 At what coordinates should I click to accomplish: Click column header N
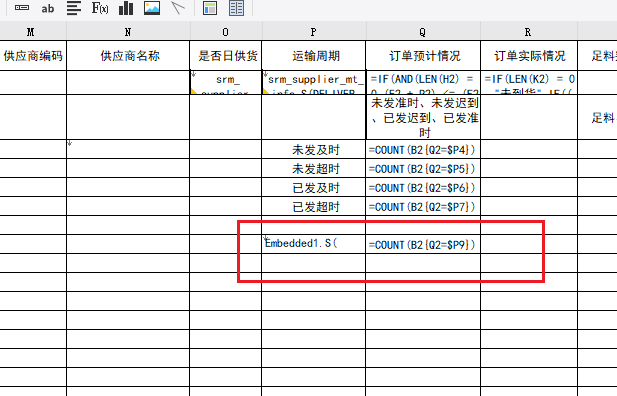coord(128,32)
